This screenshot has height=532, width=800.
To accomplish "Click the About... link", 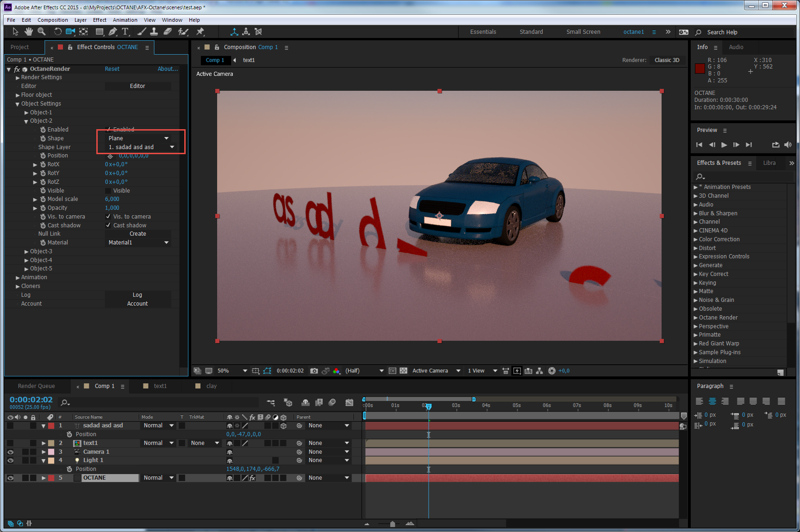I will click(168, 69).
